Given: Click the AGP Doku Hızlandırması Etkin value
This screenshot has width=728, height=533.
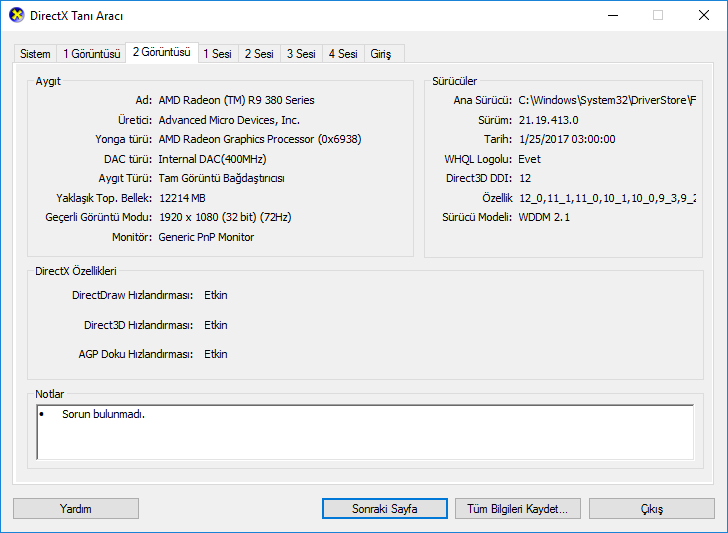Looking at the screenshot, I should (216, 354).
